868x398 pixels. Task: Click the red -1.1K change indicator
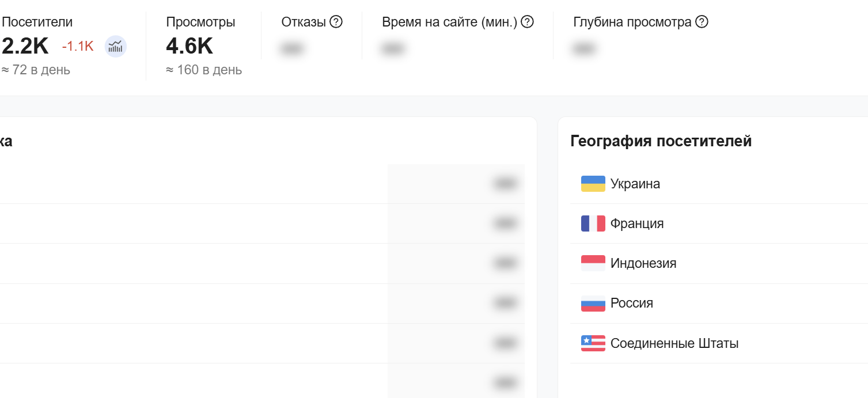click(x=78, y=46)
